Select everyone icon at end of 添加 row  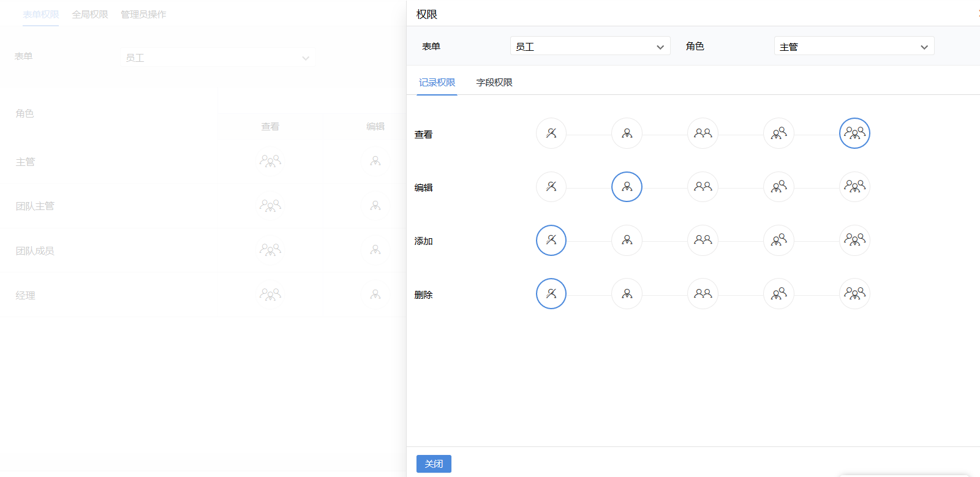[854, 240]
